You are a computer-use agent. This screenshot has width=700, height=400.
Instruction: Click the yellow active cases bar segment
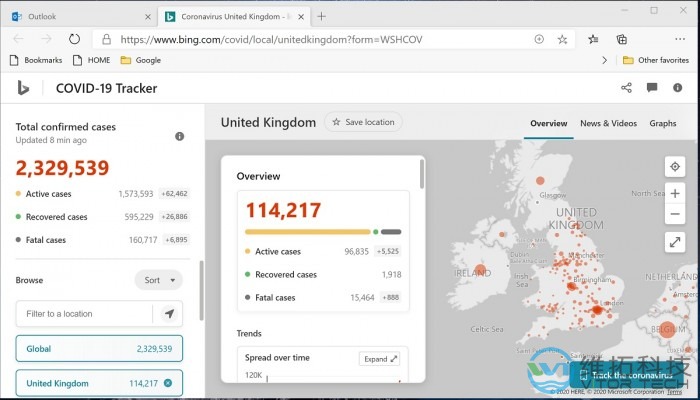point(308,232)
